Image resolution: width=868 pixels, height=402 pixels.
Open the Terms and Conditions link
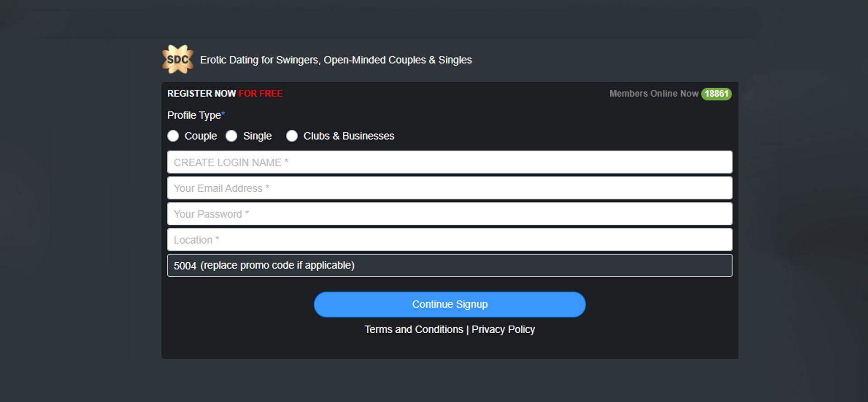click(414, 330)
